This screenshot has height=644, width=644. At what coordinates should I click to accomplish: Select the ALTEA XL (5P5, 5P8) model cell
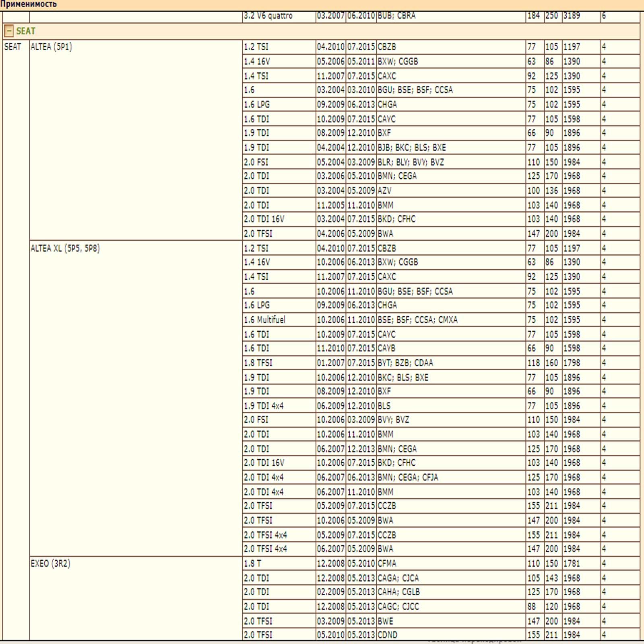[x=65, y=248]
